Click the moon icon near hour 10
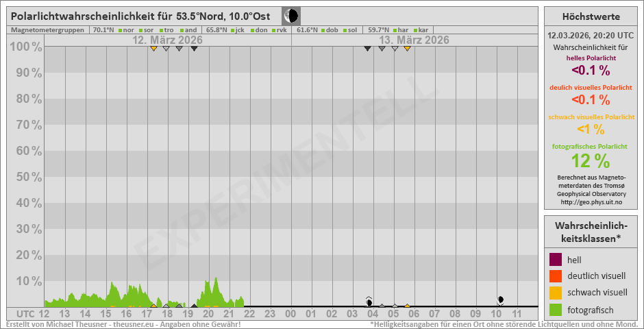 pyautogui.click(x=501, y=300)
